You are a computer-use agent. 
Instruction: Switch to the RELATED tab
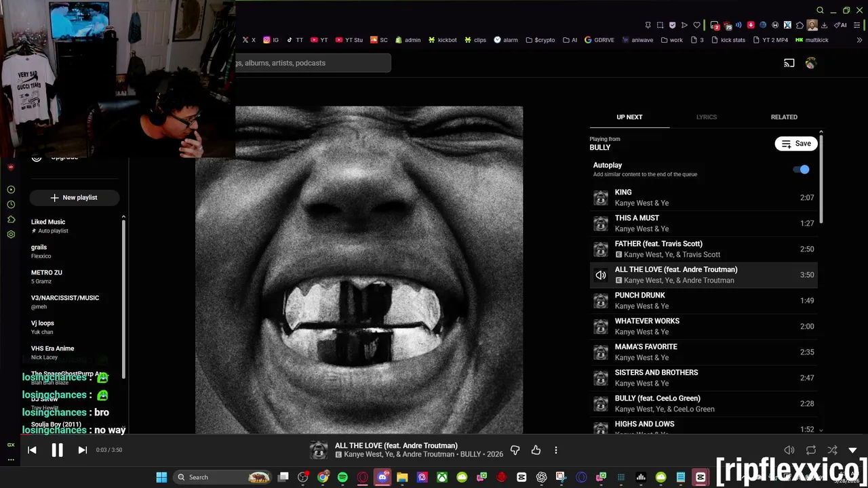point(784,117)
